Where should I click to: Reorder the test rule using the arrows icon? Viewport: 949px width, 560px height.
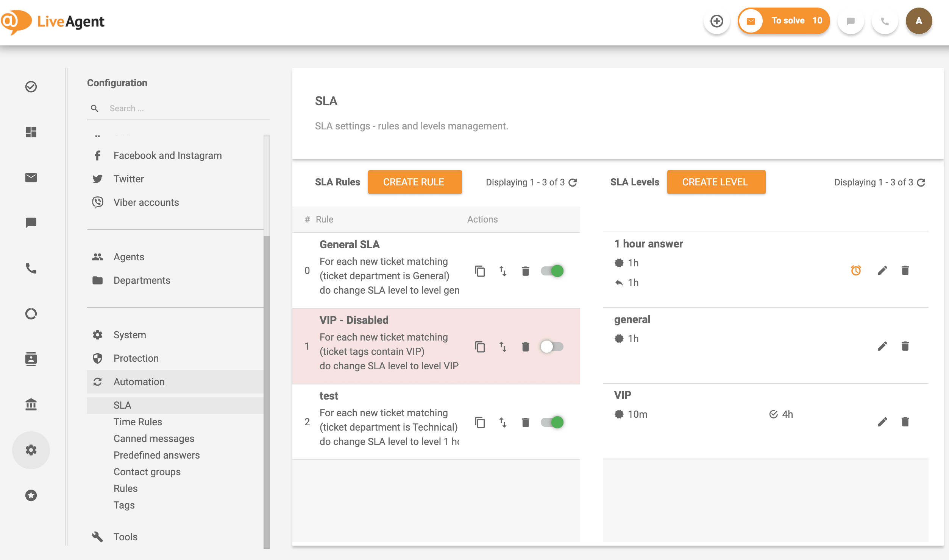pyautogui.click(x=503, y=422)
